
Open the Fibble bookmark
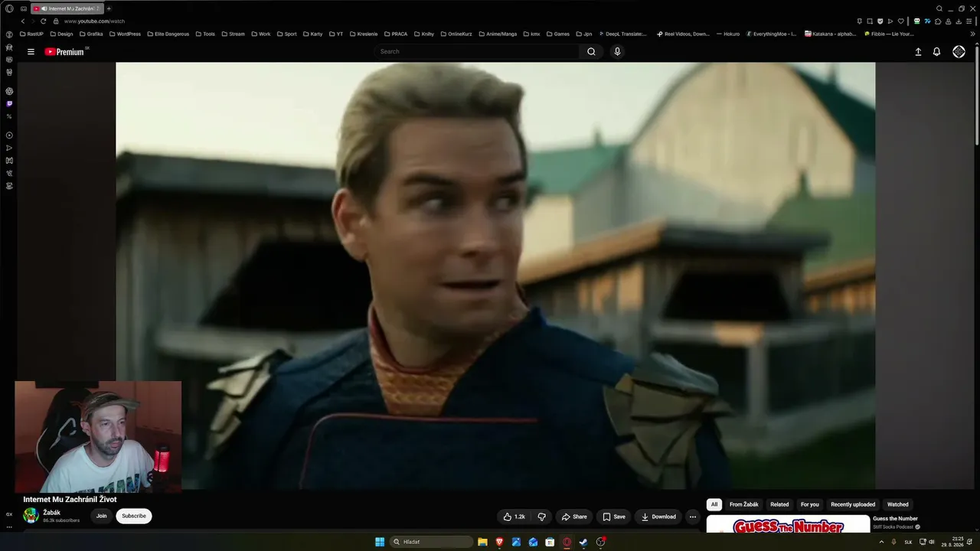click(x=889, y=34)
